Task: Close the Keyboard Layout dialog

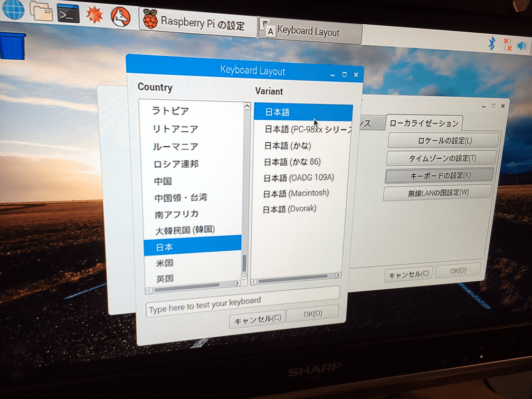Action: point(356,74)
